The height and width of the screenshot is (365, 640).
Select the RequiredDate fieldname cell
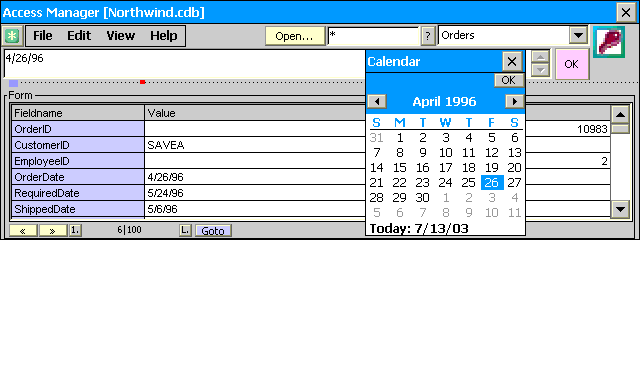(78, 193)
